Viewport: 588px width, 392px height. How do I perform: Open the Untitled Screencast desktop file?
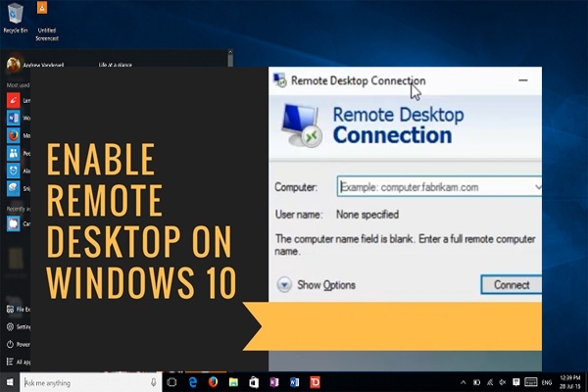[x=46, y=21]
